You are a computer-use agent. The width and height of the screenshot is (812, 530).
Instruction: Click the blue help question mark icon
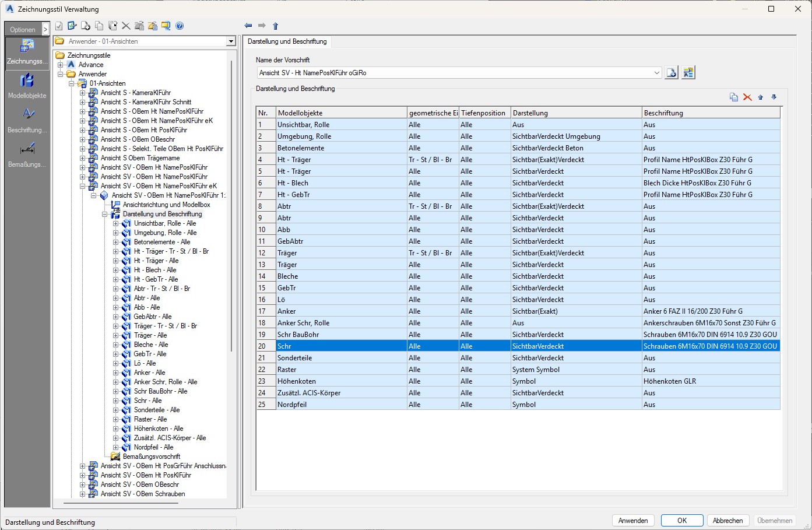point(180,26)
